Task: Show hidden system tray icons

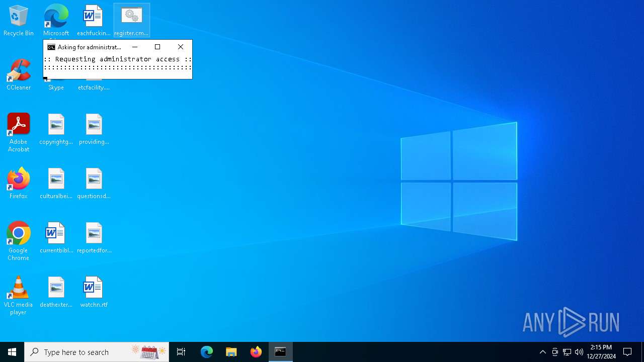Action: click(542, 352)
